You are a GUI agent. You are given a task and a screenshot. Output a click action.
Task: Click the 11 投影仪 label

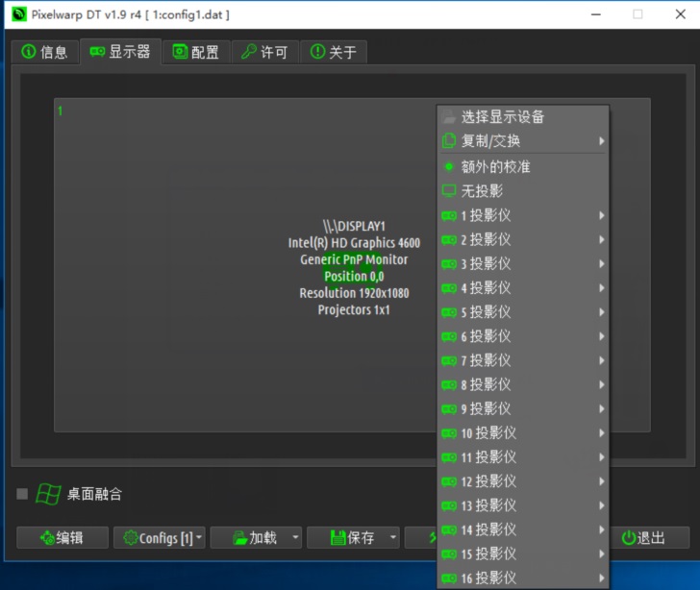[x=488, y=457]
